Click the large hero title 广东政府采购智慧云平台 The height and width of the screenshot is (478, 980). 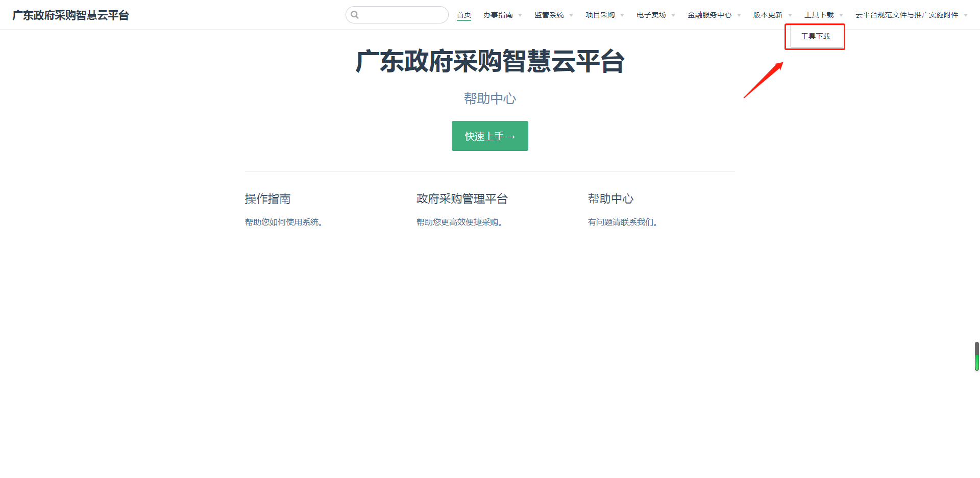coord(490,61)
